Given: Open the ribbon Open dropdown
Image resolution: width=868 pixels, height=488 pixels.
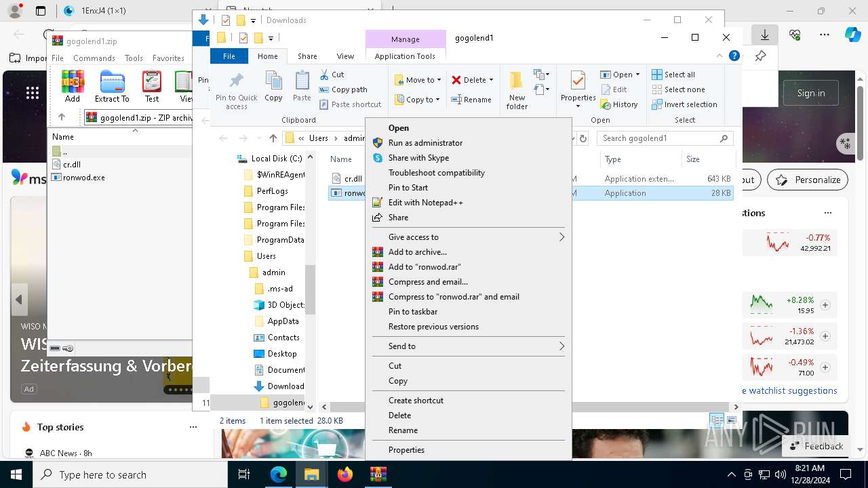Looking at the screenshot, I should point(620,75).
